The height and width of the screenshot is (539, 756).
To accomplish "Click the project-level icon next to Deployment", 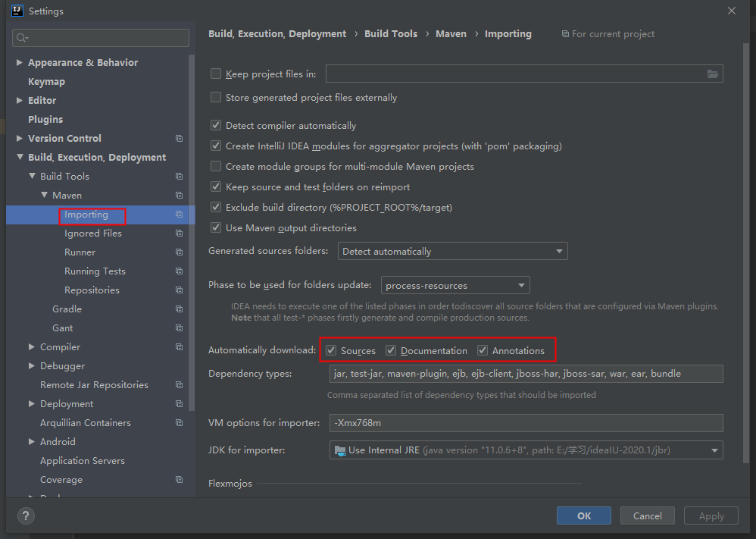I will point(180,404).
